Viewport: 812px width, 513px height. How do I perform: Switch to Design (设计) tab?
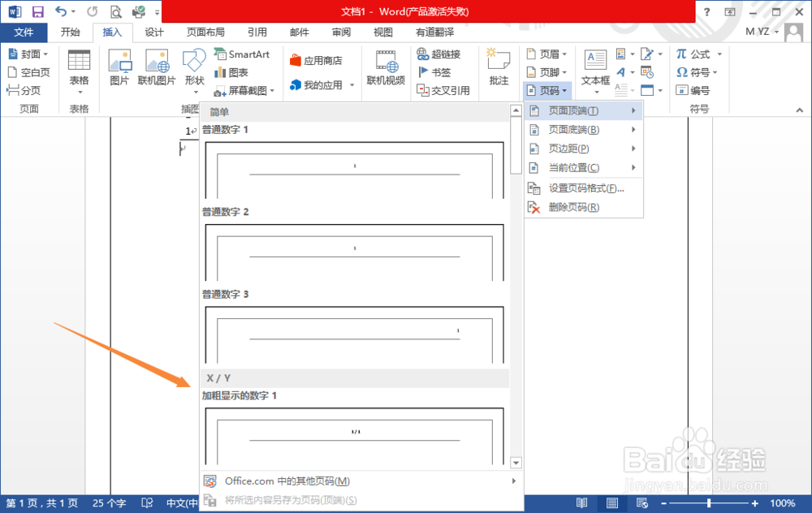(153, 32)
